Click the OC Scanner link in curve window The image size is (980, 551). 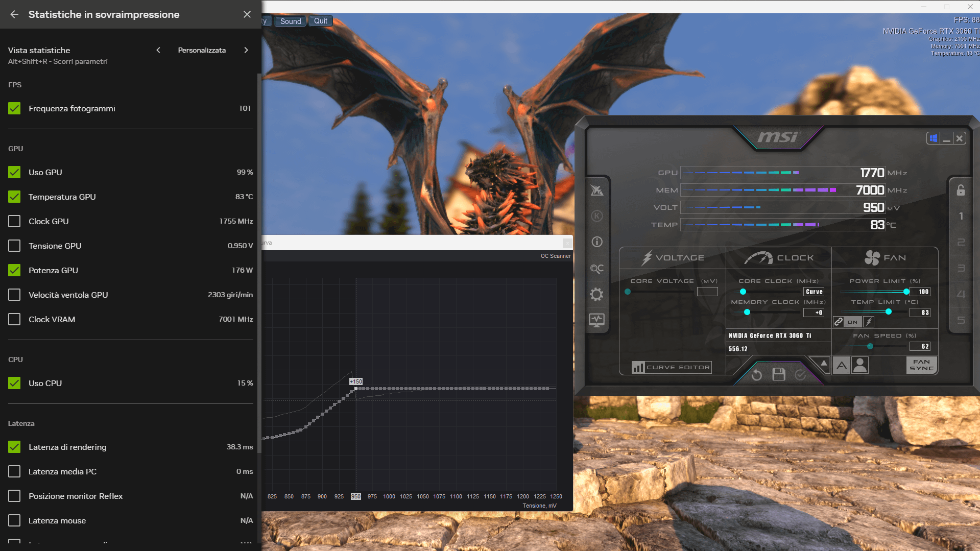point(556,256)
